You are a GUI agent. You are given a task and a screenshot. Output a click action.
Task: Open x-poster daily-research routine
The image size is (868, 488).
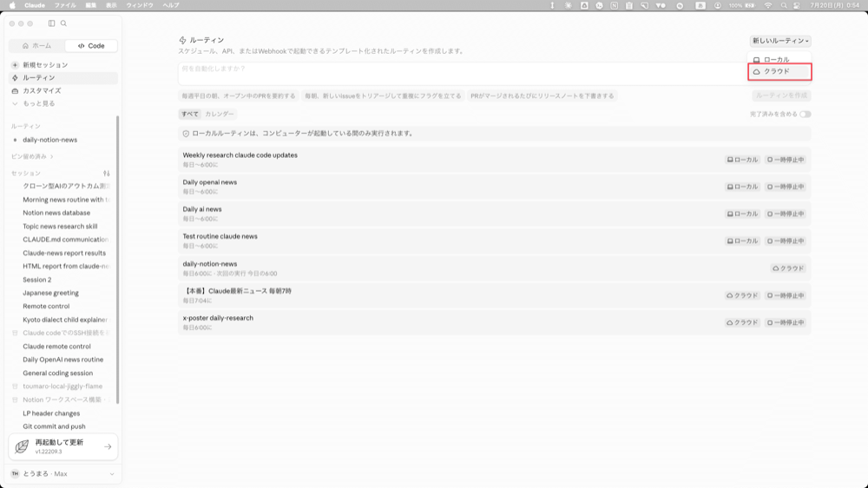point(495,322)
